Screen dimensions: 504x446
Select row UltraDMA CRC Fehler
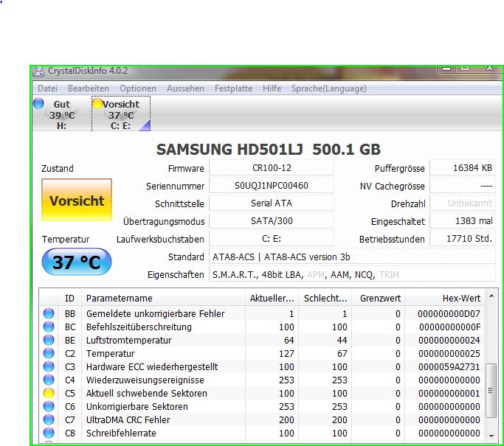(x=262, y=419)
